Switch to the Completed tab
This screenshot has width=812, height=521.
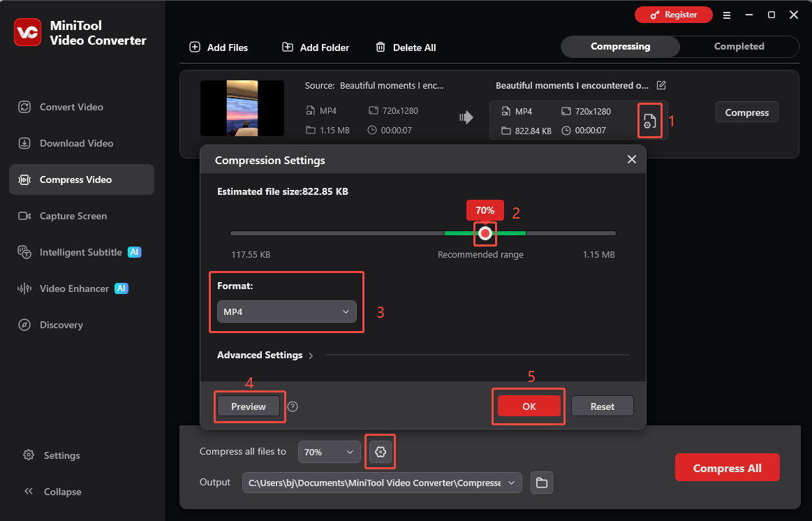(739, 47)
